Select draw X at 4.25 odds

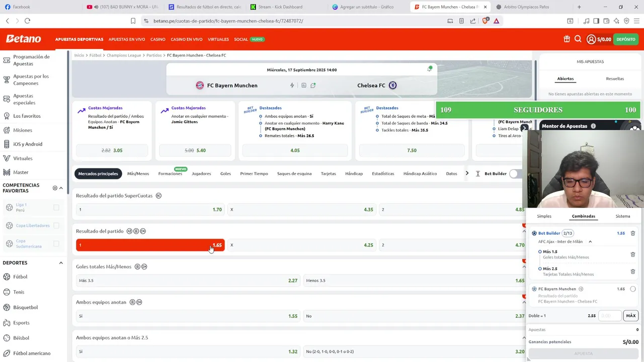click(302, 245)
